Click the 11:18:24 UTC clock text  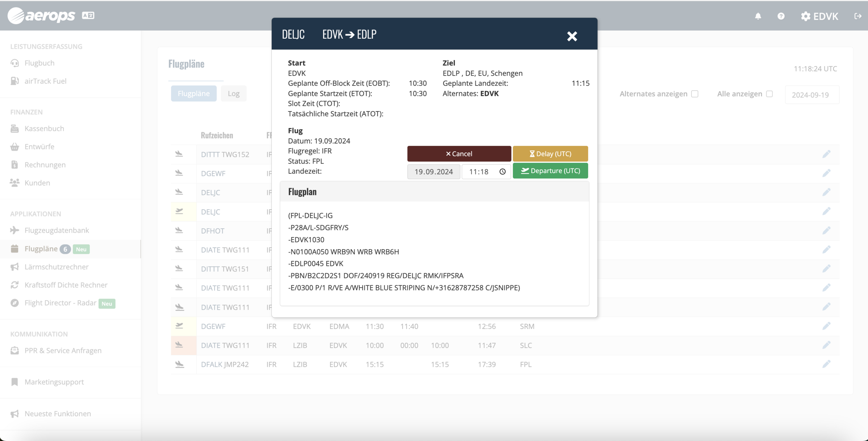(815, 69)
